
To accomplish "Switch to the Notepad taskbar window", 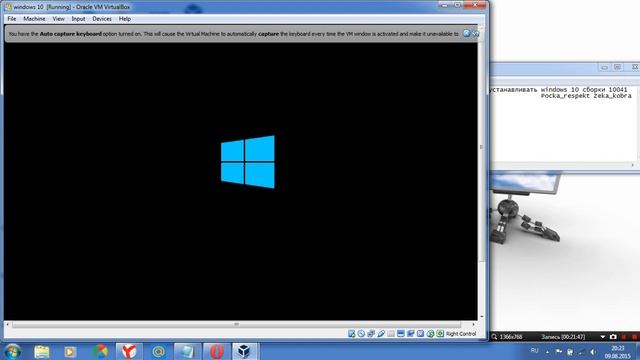I will pyautogui.click(x=187, y=351).
